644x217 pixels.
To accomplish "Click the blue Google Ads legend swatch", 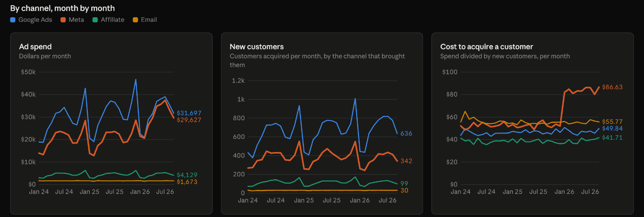I will [13, 20].
